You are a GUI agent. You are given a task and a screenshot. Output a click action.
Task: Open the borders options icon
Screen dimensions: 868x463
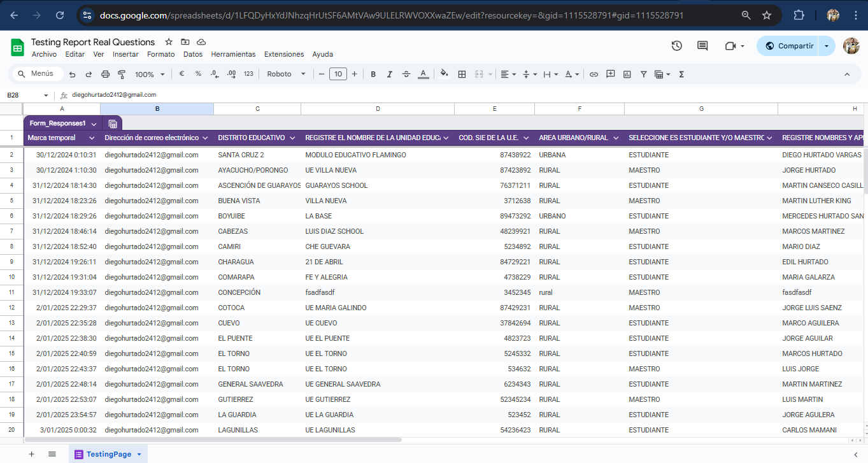point(462,75)
